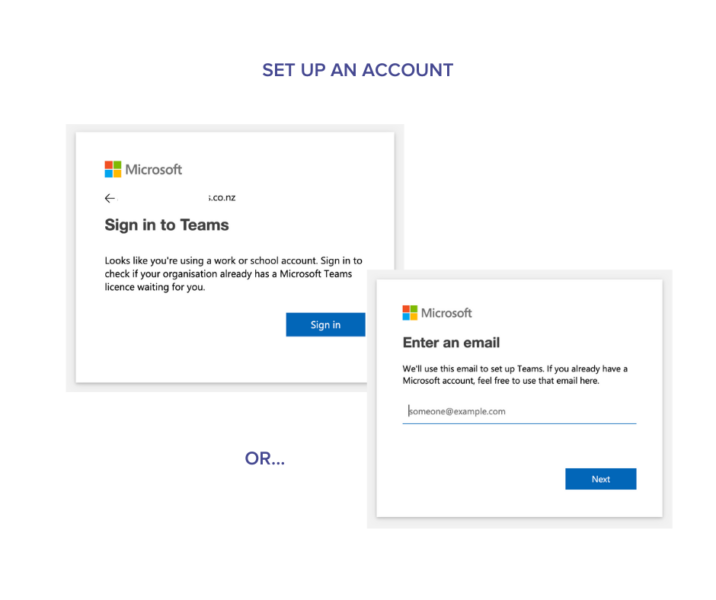This screenshot has height=600, width=716.
Task: Click the Microsoft wordmark in the email card
Action: (447, 313)
